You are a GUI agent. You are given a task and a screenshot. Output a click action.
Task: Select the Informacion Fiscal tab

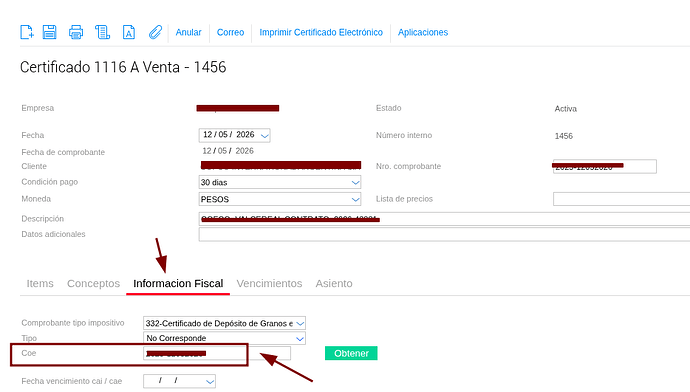tap(178, 283)
